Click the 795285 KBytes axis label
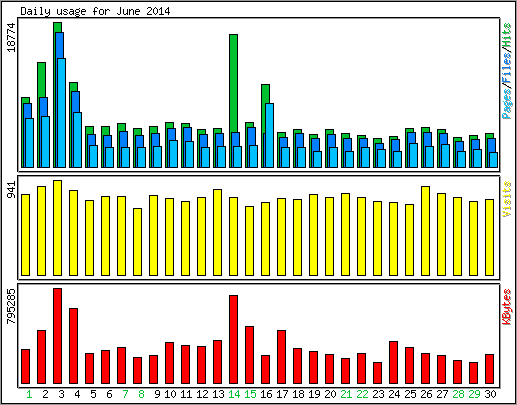The width and height of the screenshot is (517, 405). [x=11, y=306]
